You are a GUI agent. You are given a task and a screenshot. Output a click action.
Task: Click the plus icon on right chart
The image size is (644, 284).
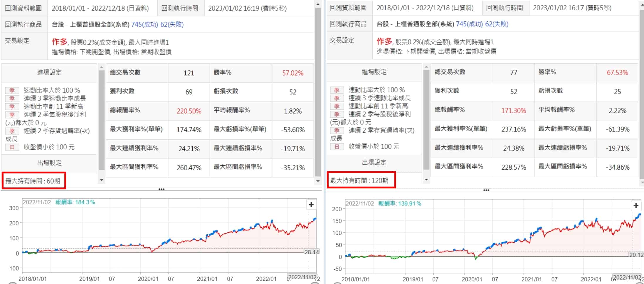(x=636, y=205)
